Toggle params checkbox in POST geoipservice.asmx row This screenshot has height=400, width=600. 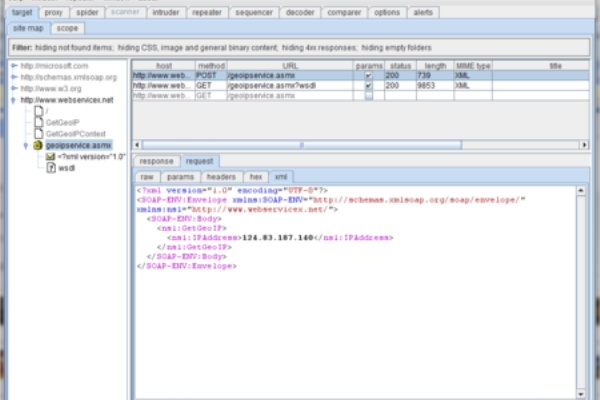pos(368,75)
